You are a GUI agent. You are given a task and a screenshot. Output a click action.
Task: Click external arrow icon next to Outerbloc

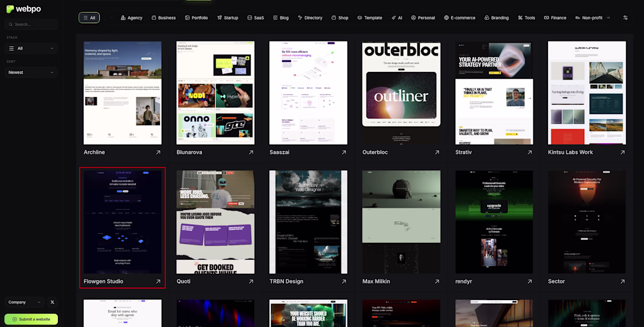coord(437,152)
